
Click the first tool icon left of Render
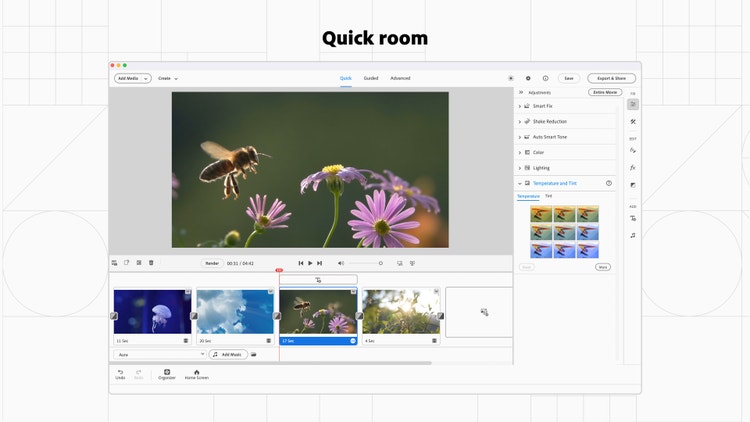(x=114, y=263)
